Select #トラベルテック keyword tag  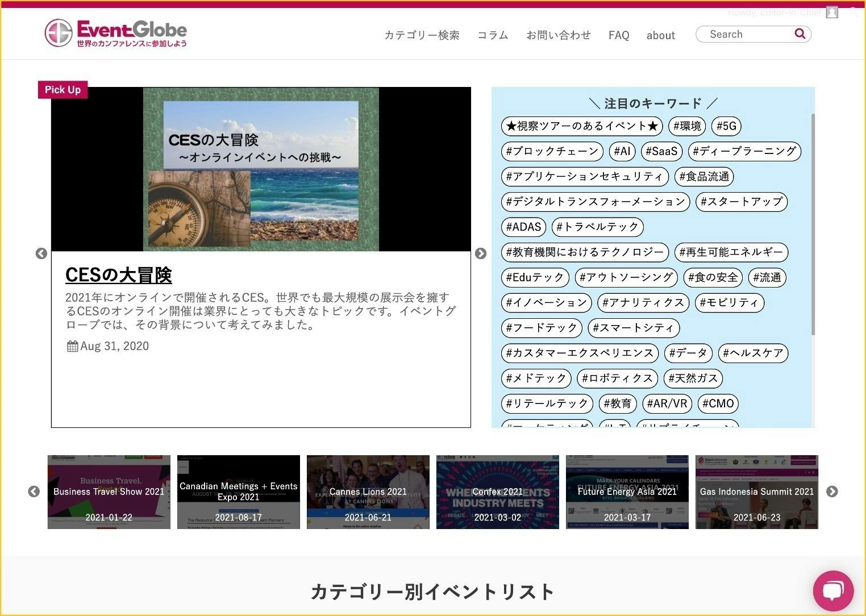pyautogui.click(x=598, y=227)
